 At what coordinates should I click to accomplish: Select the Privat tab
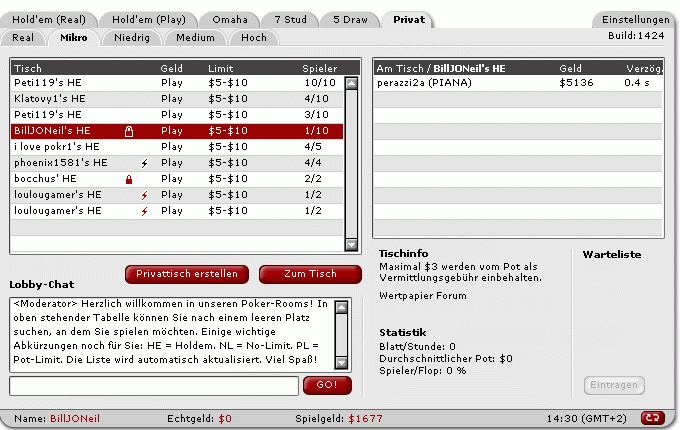(x=409, y=20)
